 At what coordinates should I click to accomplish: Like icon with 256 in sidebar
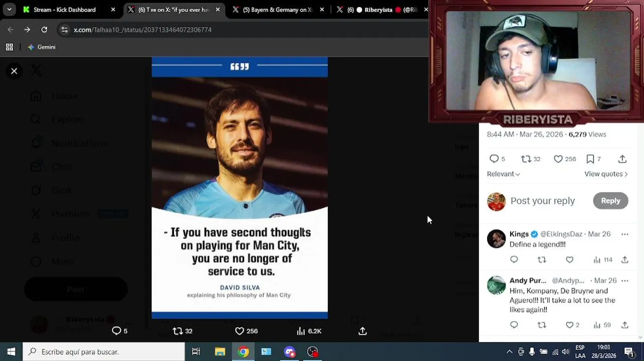coord(558,159)
